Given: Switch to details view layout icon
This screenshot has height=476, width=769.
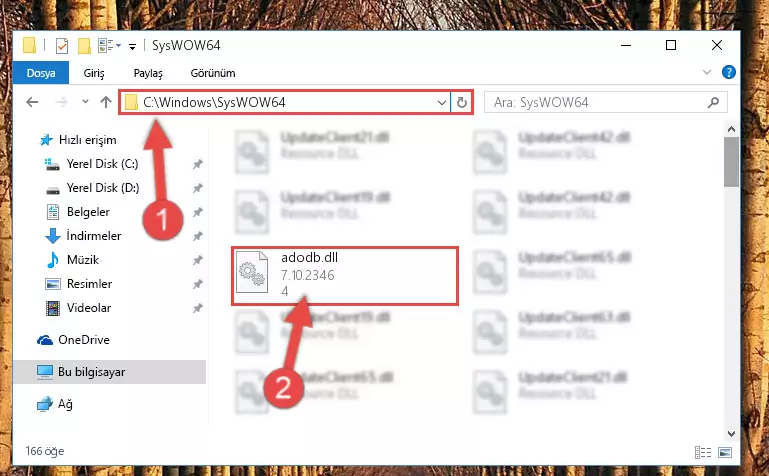Looking at the screenshot, I should pos(703,452).
